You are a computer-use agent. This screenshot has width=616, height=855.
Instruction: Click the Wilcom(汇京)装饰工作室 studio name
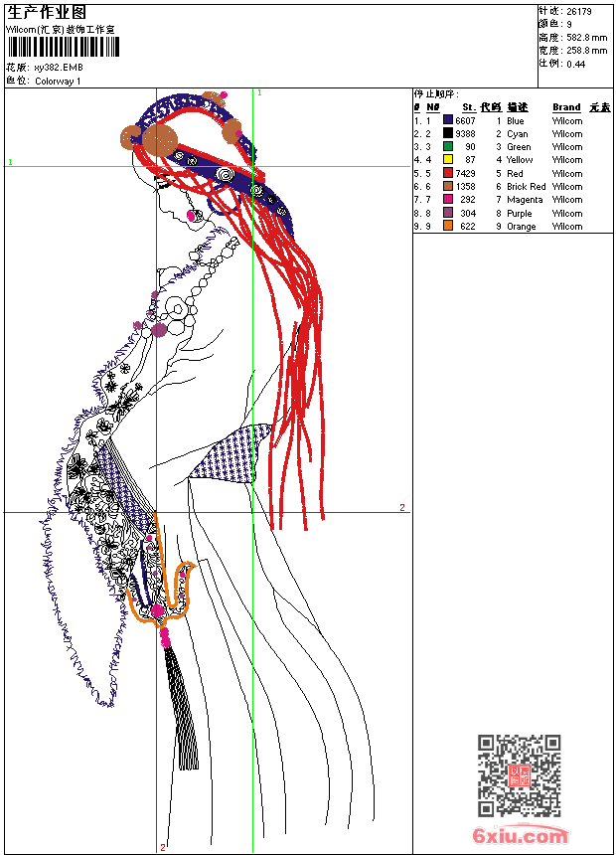pyautogui.click(x=60, y=30)
